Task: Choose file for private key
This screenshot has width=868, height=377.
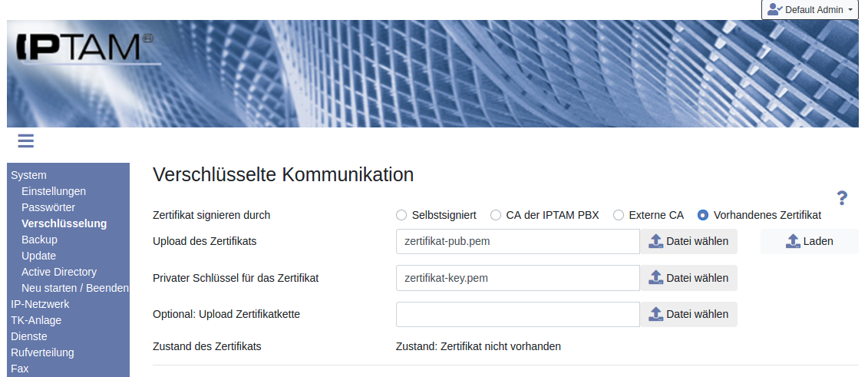Action: point(688,278)
